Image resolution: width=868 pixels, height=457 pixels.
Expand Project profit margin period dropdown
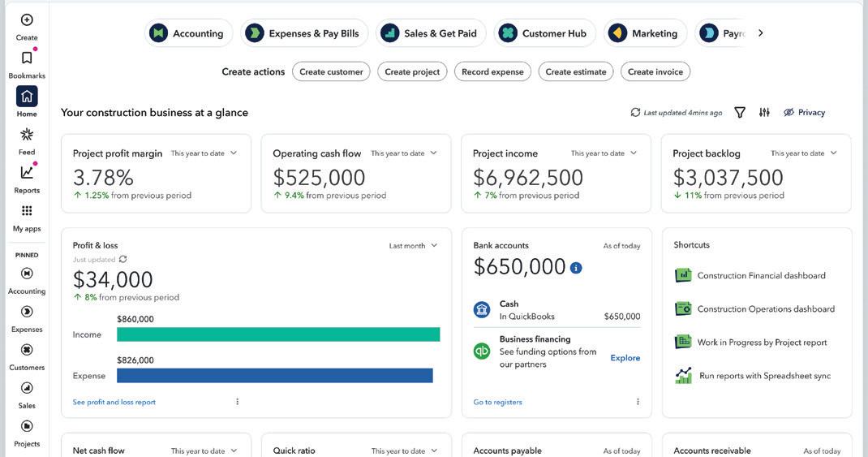click(x=234, y=153)
